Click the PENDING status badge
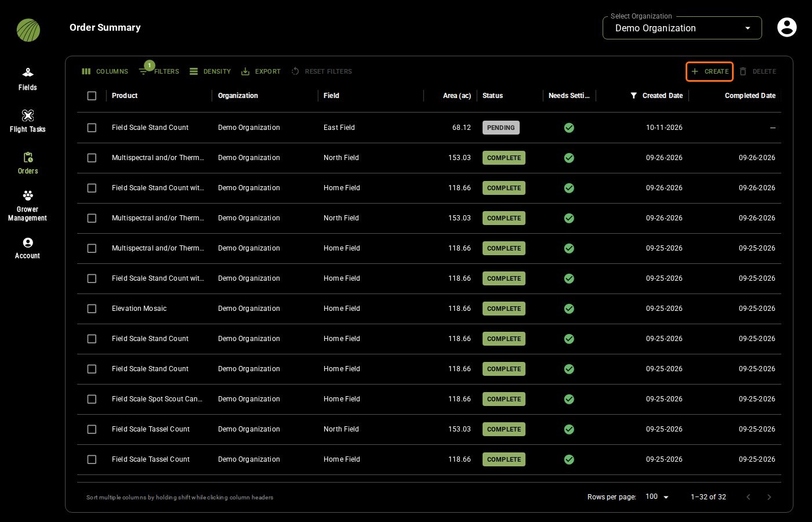 (501, 128)
